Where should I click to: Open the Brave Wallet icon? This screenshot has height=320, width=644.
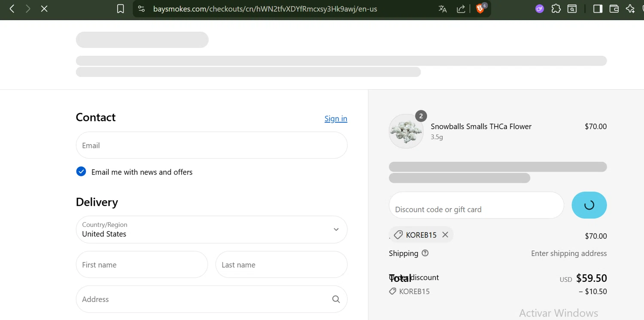[x=614, y=9]
